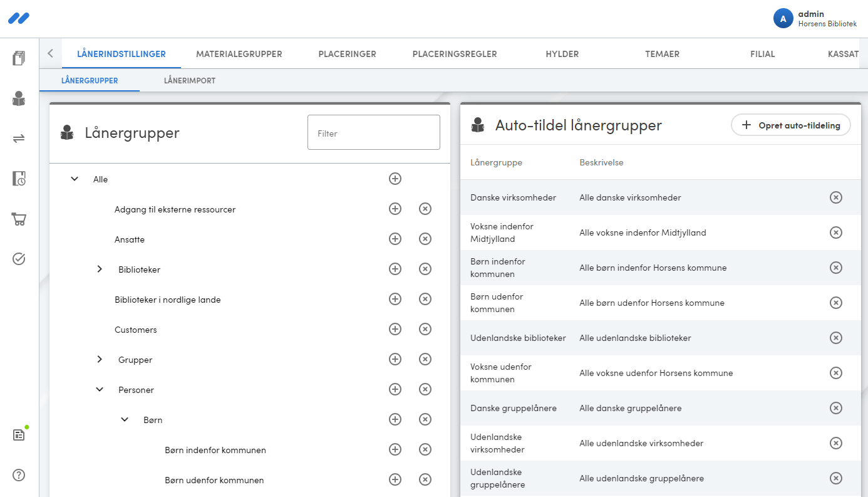Add subgroup under Adgang til eksterne ressourcer
Image resolution: width=868 pixels, height=497 pixels.
click(x=395, y=209)
